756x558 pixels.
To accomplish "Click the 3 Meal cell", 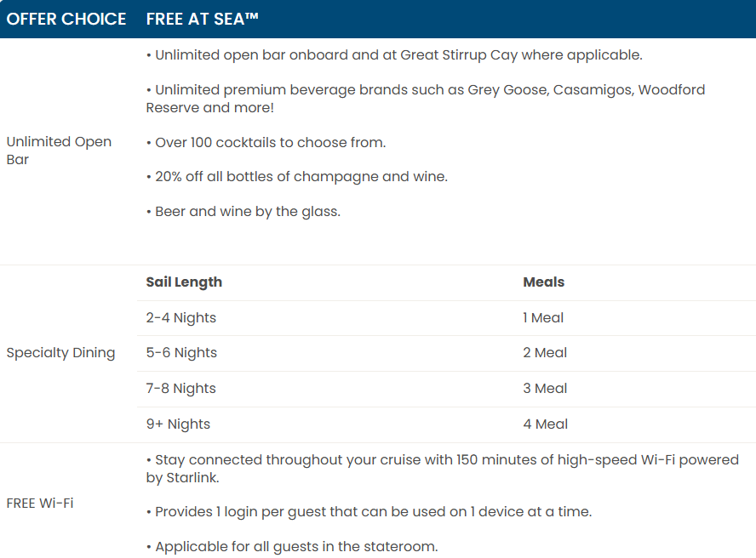I will point(545,389).
